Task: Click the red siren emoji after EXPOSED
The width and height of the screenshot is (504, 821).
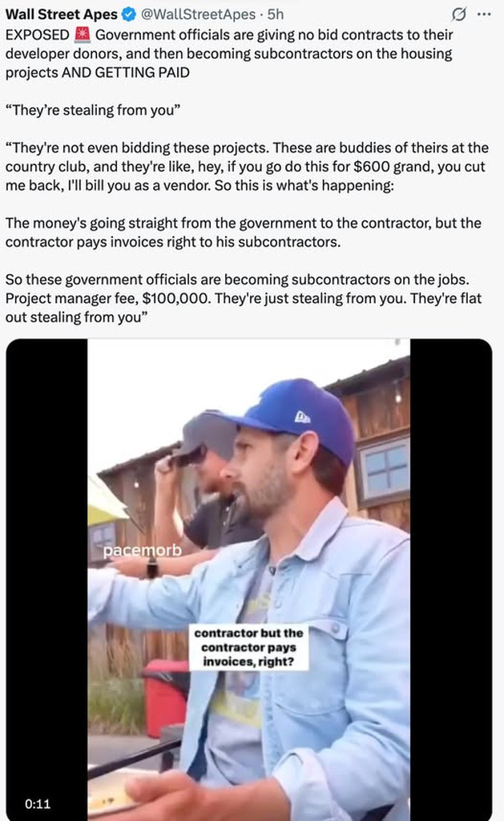Action: pos(83,34)
